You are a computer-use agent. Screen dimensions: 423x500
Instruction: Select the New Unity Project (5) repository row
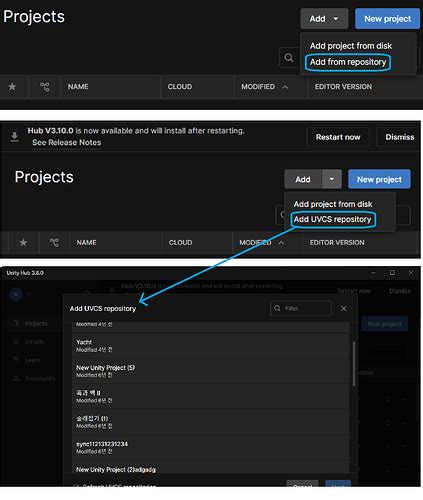210,371
